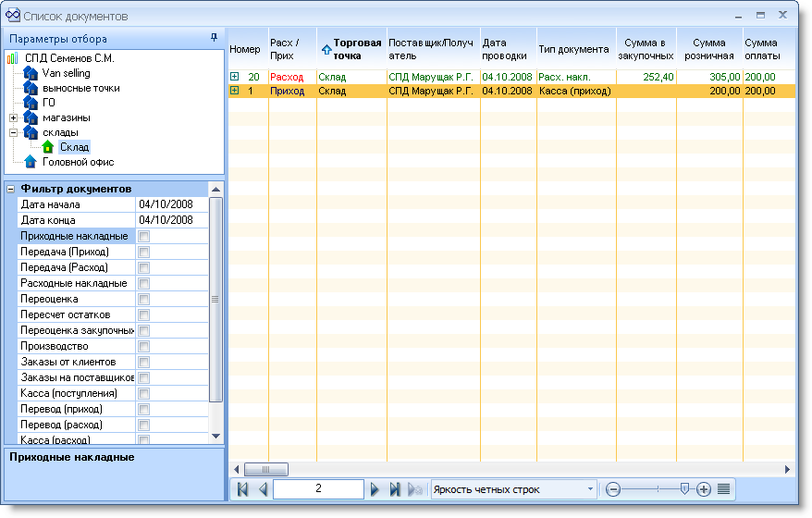Viewport: 812px width, 518px height.
Task: Enable the Приходные накладные checkbox
Action: [144, 236]
